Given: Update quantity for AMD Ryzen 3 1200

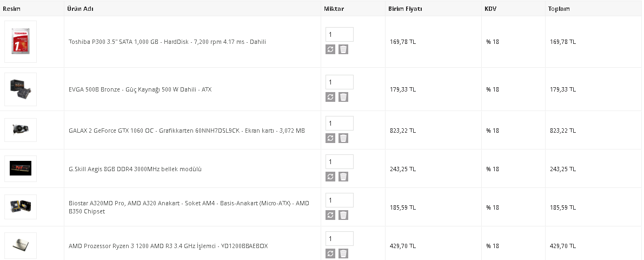Looking at the screenshot, I should pos(330,254).
